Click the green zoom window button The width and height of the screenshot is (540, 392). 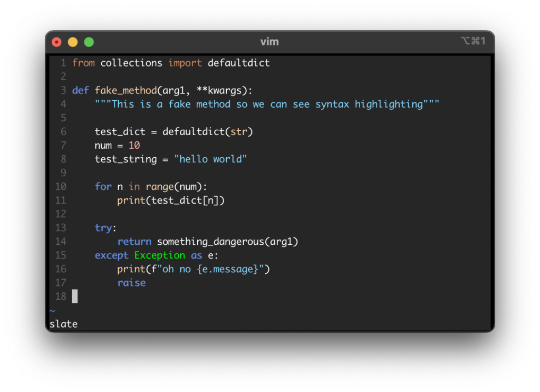point(89,42)
